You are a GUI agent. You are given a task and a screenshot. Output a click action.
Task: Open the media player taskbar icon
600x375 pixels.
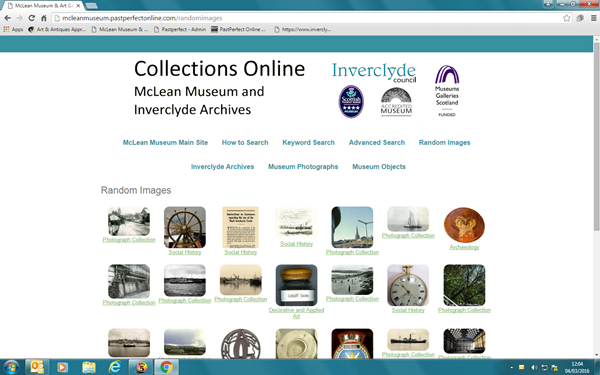[x=62, y=367]
